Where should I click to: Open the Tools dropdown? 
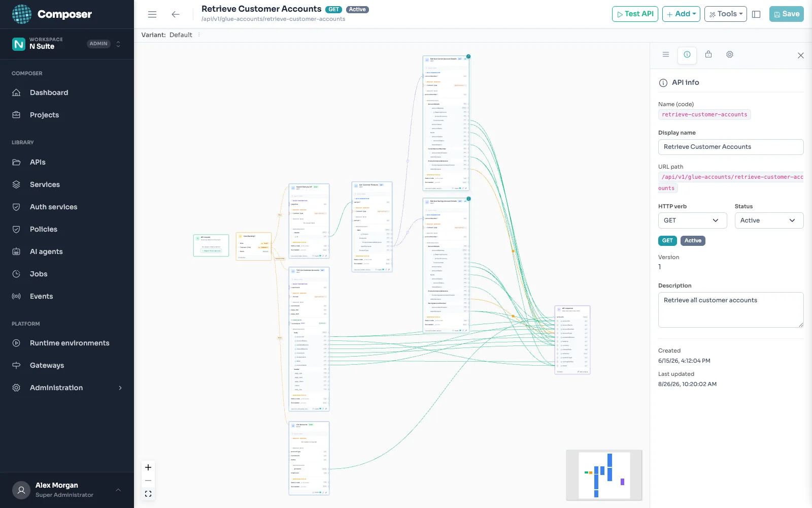[726, 14]
